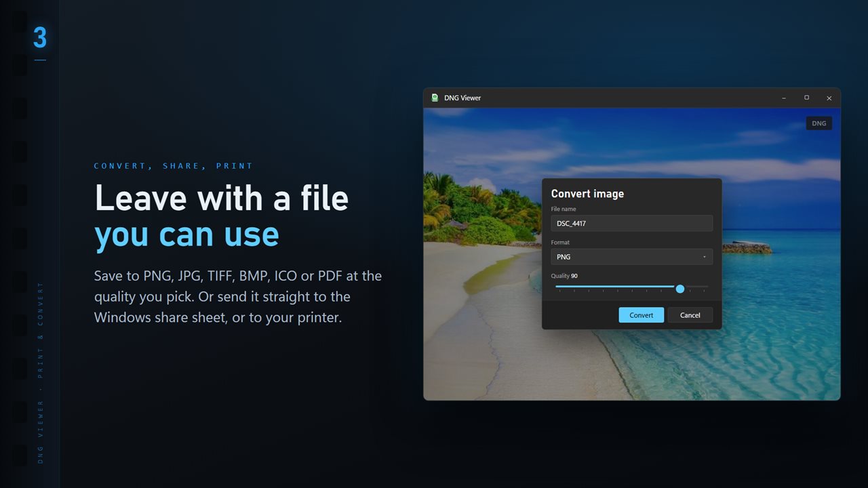
Task: Click the "File name" label
Action: click(564, 209)
